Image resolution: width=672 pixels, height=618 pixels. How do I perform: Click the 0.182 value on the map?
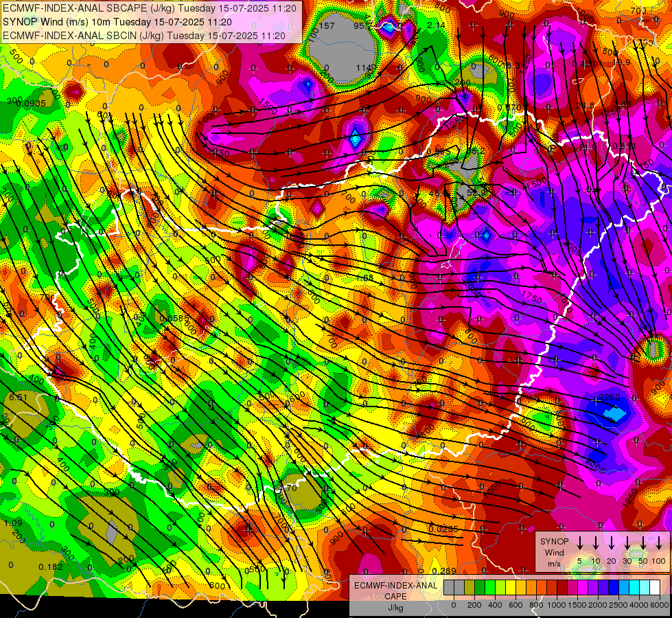(x=51, y=567)
